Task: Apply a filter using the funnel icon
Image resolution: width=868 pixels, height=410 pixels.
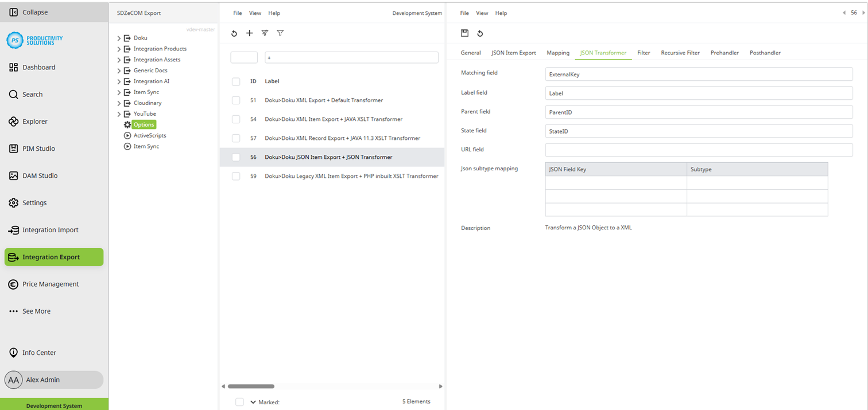Action: 280,33
